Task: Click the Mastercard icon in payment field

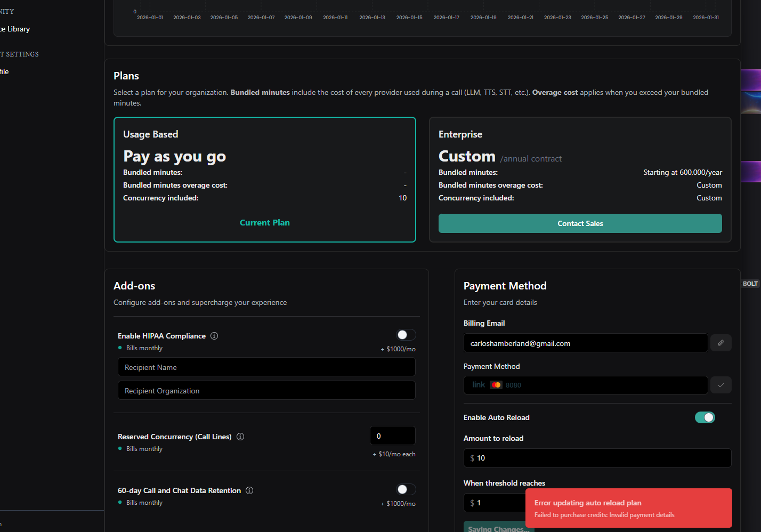Action: coord(496,385)
